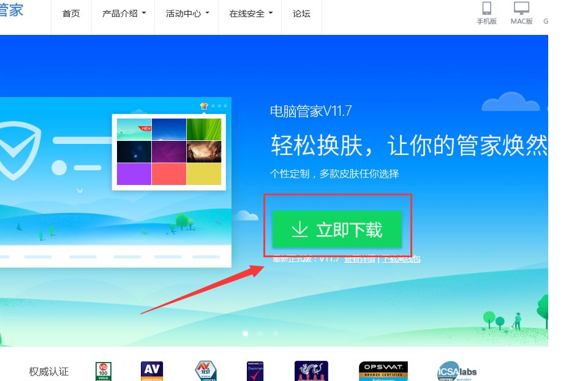The height and width of the screenshot is (381, 588).
Task: Select the second carousel dot
Action: pos(260,333)
